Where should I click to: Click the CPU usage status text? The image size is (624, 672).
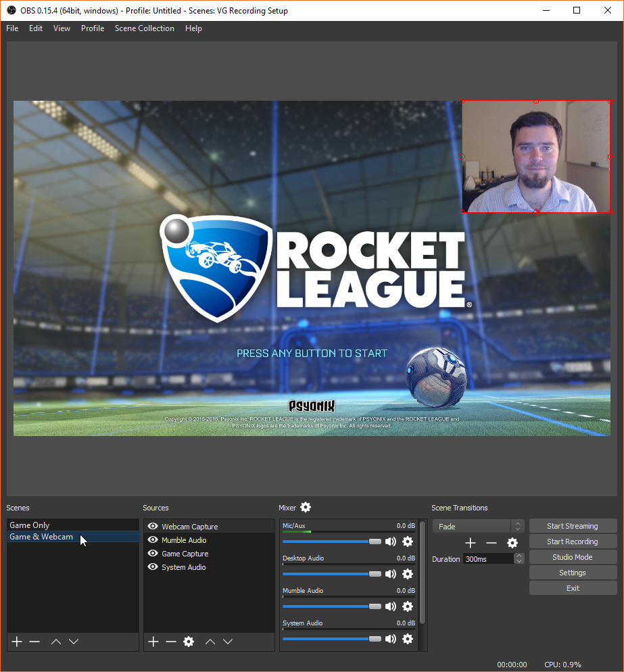point(562,665)
